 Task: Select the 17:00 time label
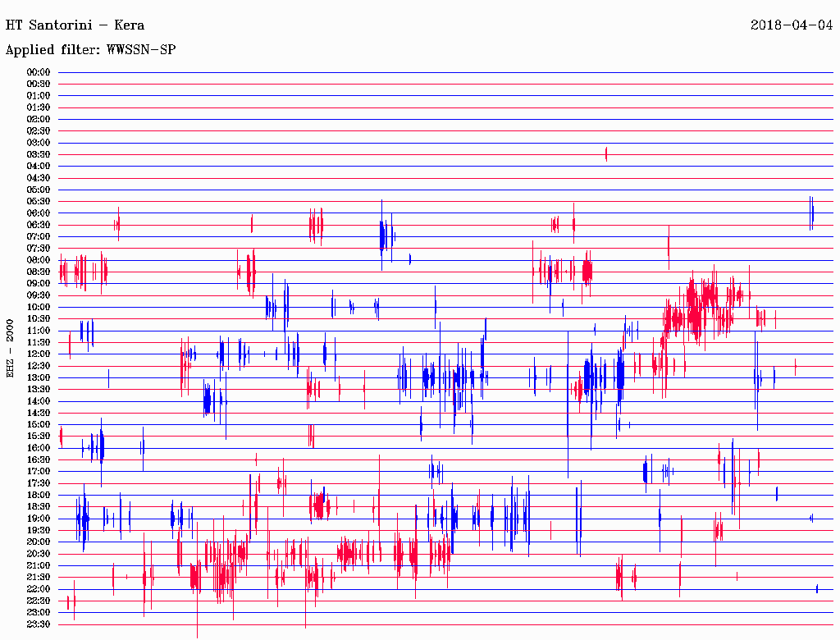39,472
